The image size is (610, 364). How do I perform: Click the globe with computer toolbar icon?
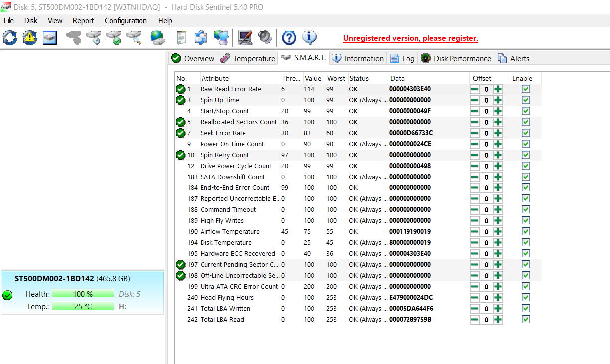click(x=221, y=38)
